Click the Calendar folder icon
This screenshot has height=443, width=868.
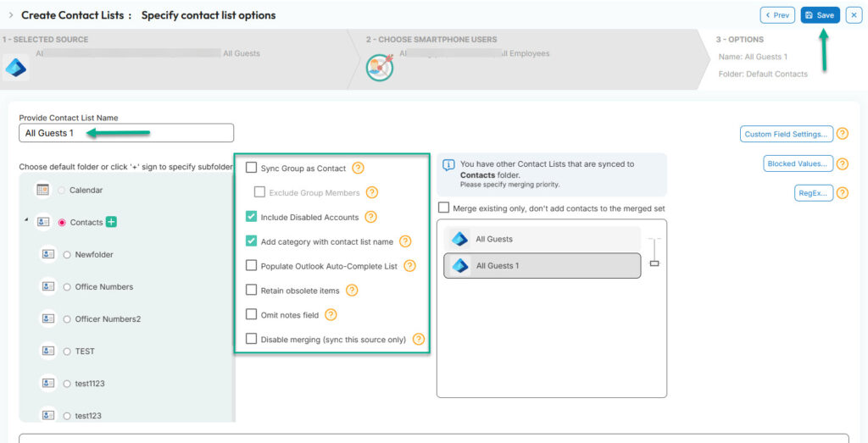43,190
